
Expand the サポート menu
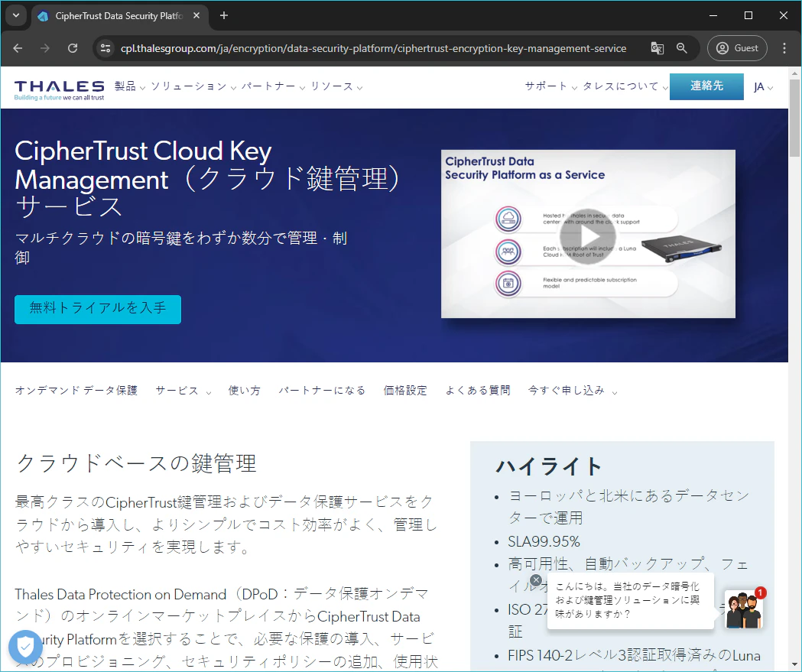click(551, 86)
